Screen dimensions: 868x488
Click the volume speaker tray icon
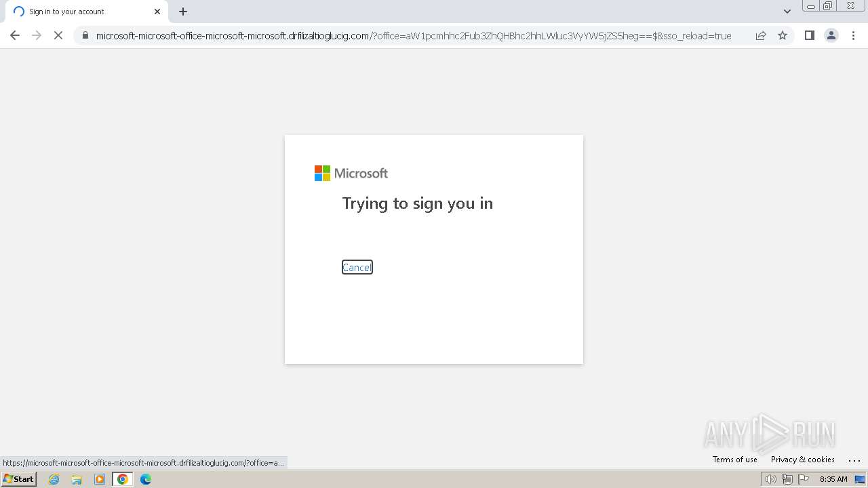pos(771,479)
